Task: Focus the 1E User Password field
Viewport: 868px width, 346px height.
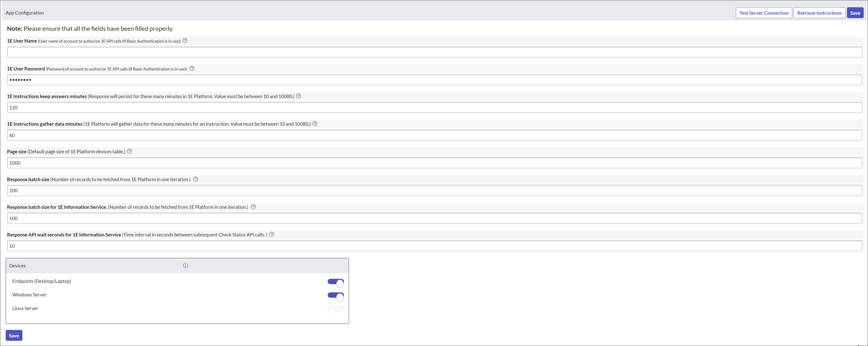Action: 434,80
